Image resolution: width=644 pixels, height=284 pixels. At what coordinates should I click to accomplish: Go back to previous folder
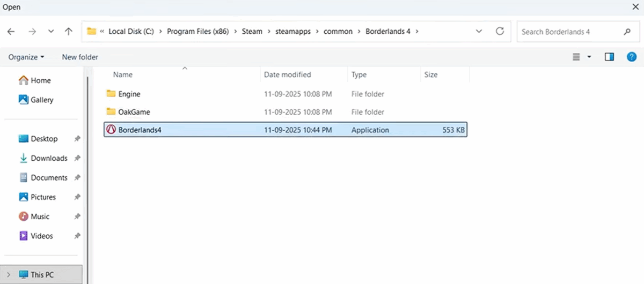(11, 32)
